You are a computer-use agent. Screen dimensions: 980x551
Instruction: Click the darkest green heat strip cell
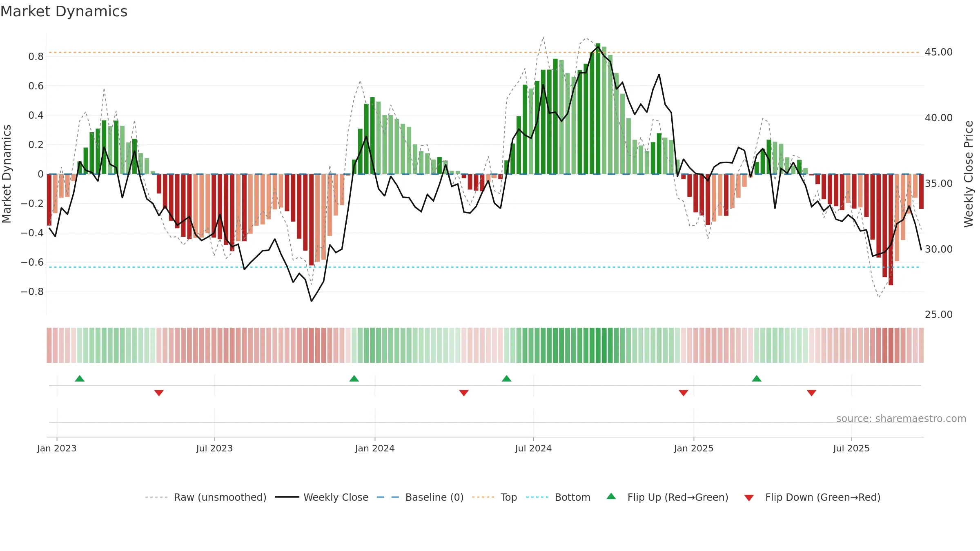(598, 345)
